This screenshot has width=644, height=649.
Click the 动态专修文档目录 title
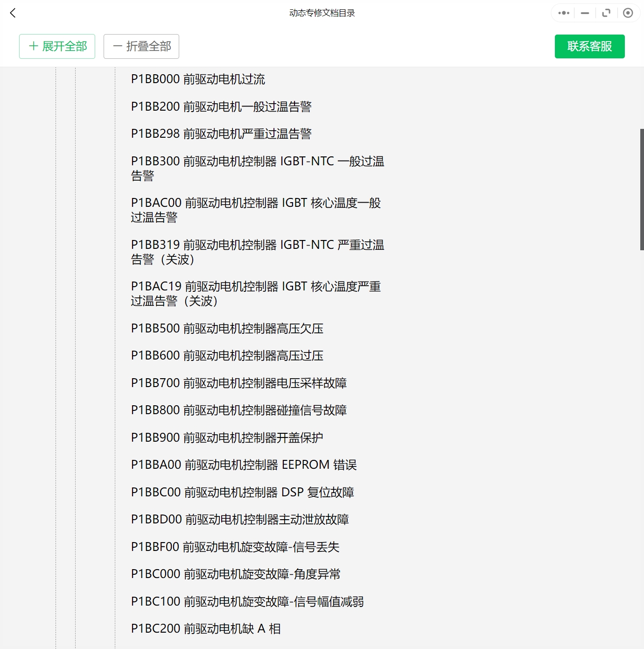322,13
